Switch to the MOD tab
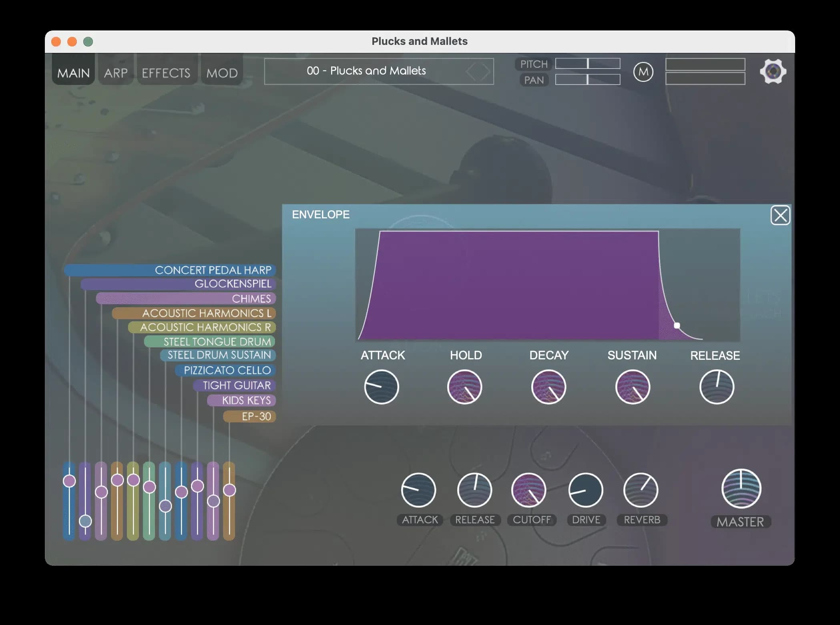The image size is (840, 625). (222, 72)
